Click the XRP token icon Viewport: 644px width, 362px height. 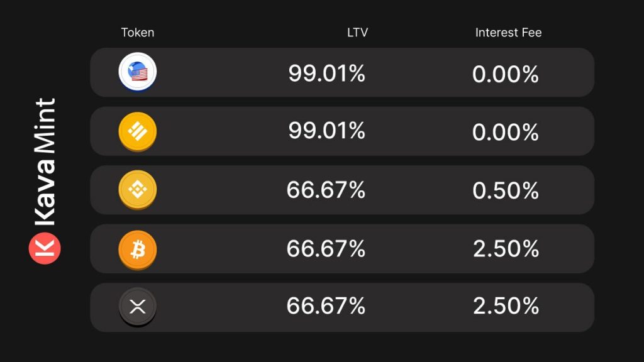(x=138, y=307)
